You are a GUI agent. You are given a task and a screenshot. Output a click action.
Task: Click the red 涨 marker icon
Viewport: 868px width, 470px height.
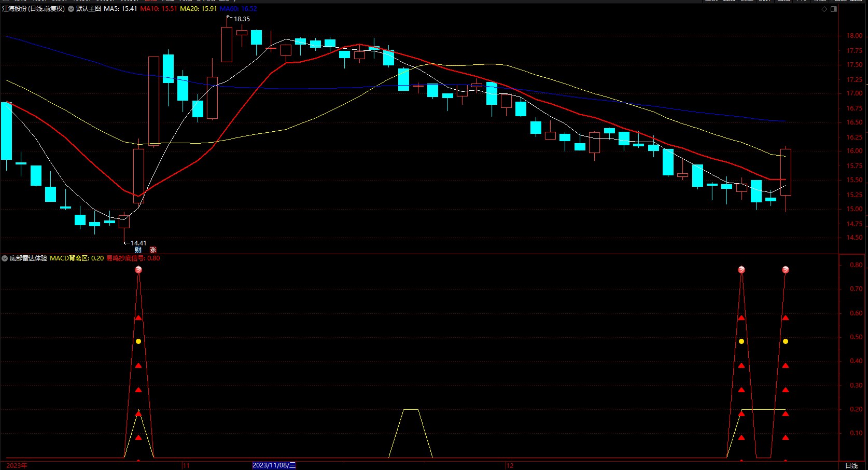[x=153, y=250]
